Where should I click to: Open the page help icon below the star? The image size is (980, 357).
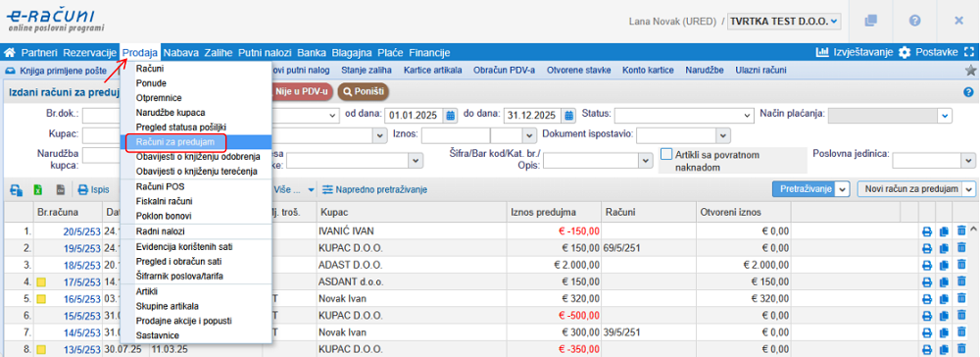pos(969,92)
